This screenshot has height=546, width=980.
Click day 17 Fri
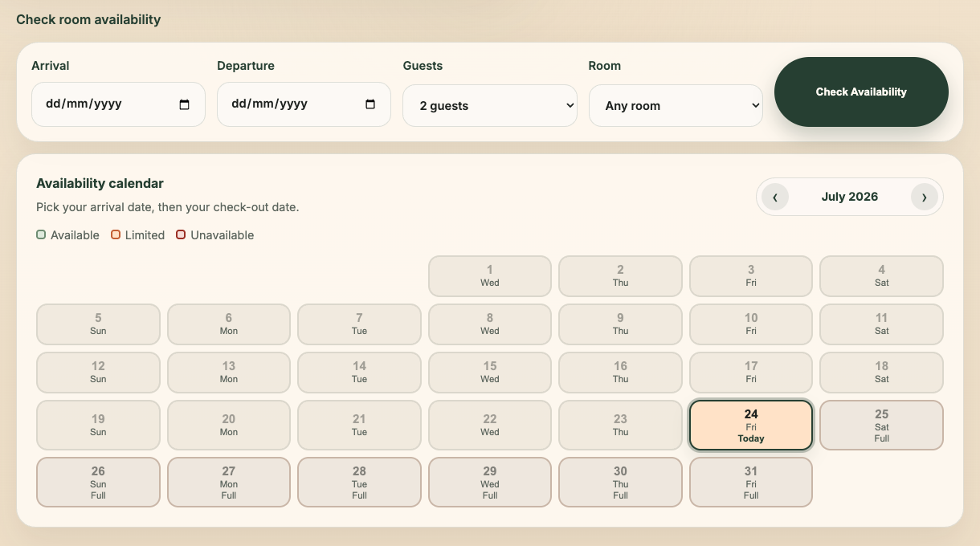751,373
